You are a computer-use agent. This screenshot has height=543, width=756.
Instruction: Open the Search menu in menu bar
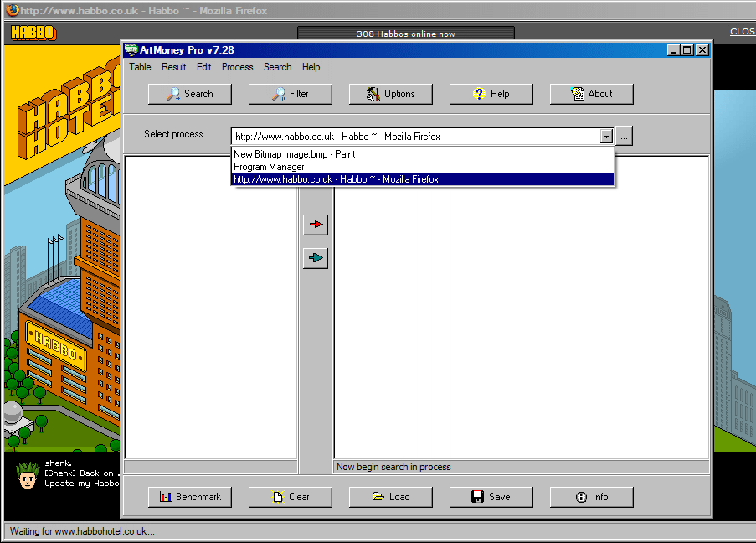coord(278,67)
